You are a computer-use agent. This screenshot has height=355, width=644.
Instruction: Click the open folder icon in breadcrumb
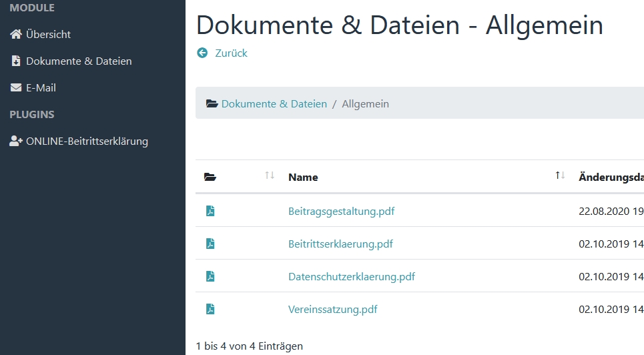(x=212, y=104)
